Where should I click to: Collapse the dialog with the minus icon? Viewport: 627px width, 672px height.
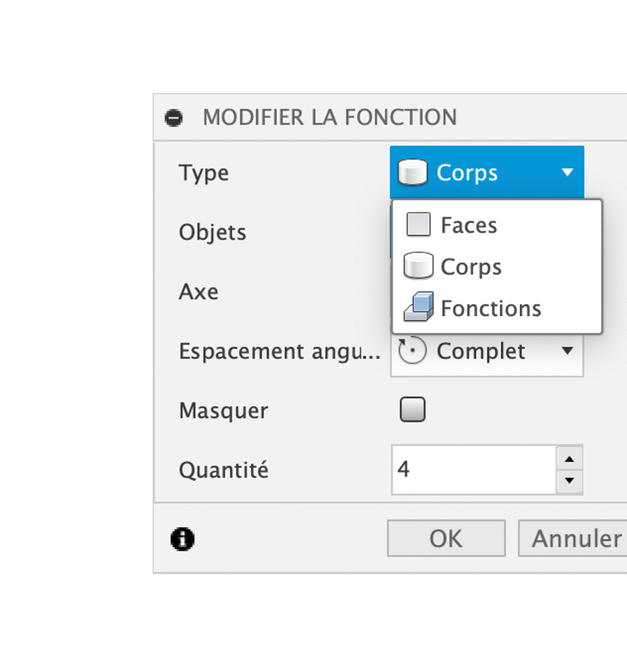[174, 117]
